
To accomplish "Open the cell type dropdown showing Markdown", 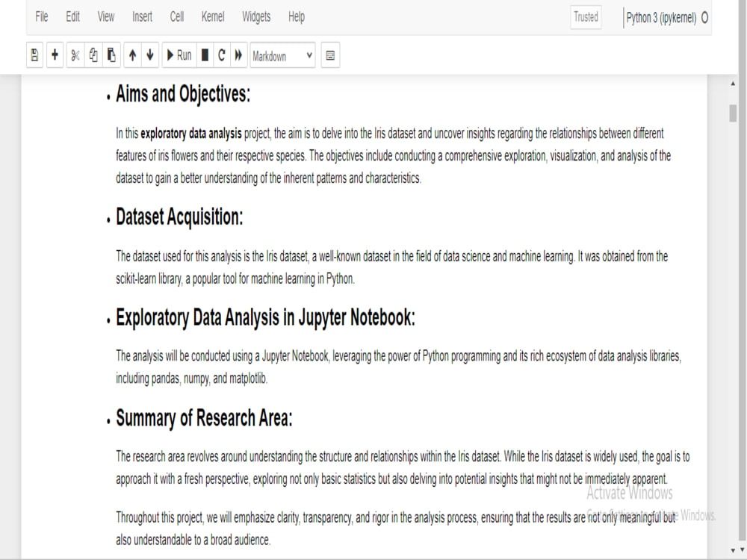I will pyautogui.click(x=282, y=55).
